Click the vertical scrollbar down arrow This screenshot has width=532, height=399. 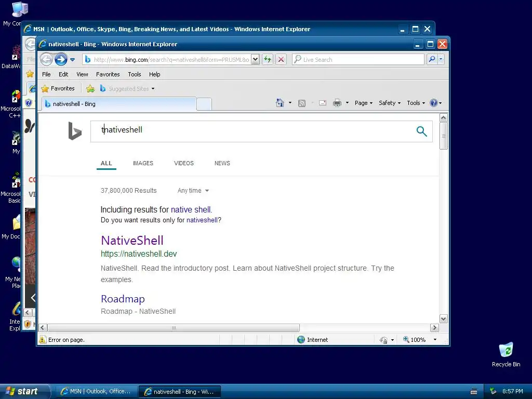point(444,319)
